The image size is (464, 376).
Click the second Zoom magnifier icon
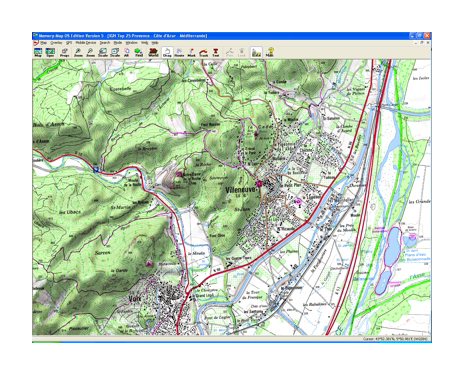[90, 52]
